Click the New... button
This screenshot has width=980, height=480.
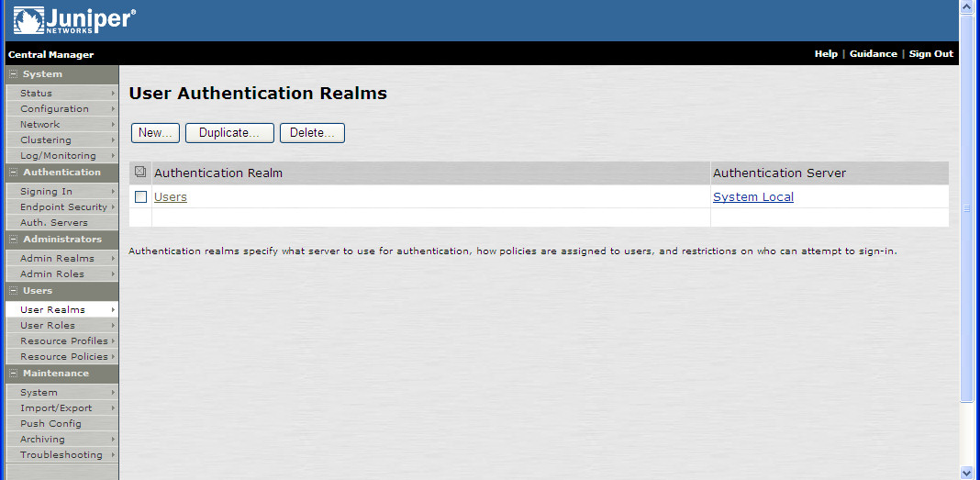pyautogui.click(x=155, y=133)
